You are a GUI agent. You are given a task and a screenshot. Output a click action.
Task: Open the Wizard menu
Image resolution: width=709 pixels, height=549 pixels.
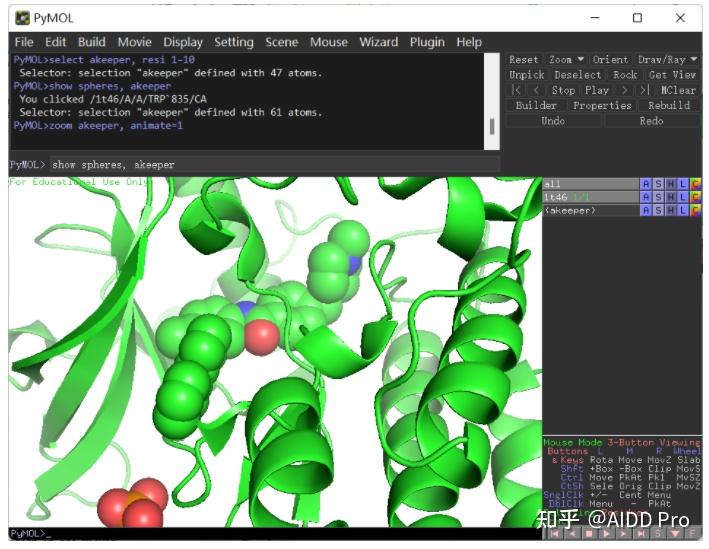[378, 42]
